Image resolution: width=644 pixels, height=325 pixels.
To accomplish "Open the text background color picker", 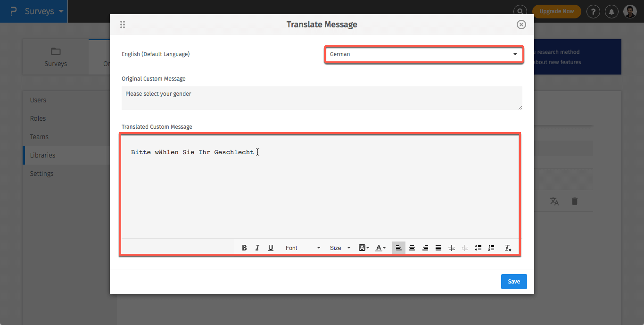I will [x=363, y=248].
